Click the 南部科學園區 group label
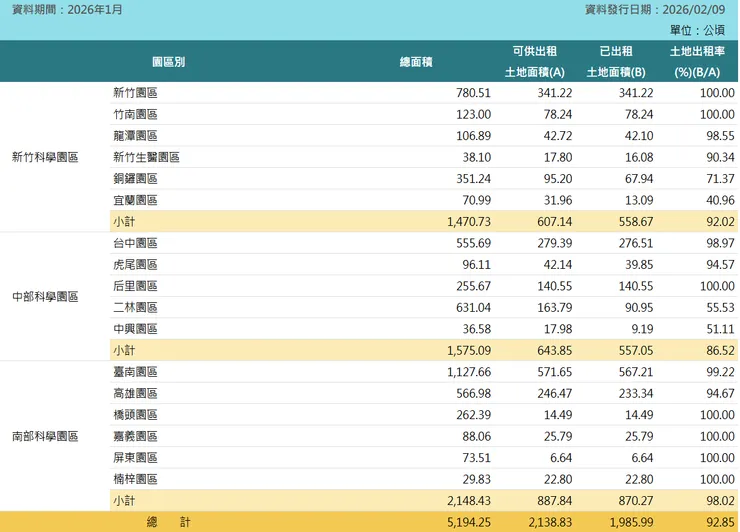740x532 pixels. click(x=45, y=437)
